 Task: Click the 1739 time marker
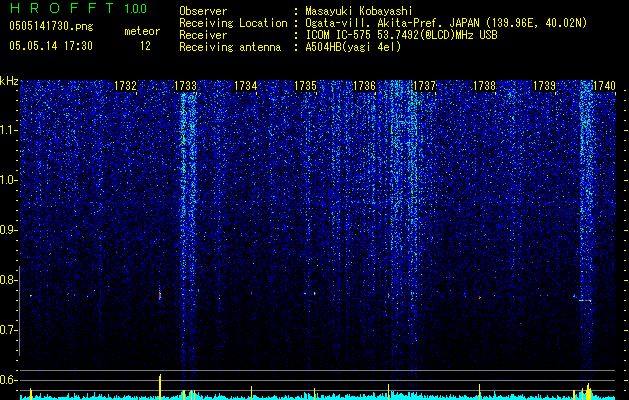544,86
